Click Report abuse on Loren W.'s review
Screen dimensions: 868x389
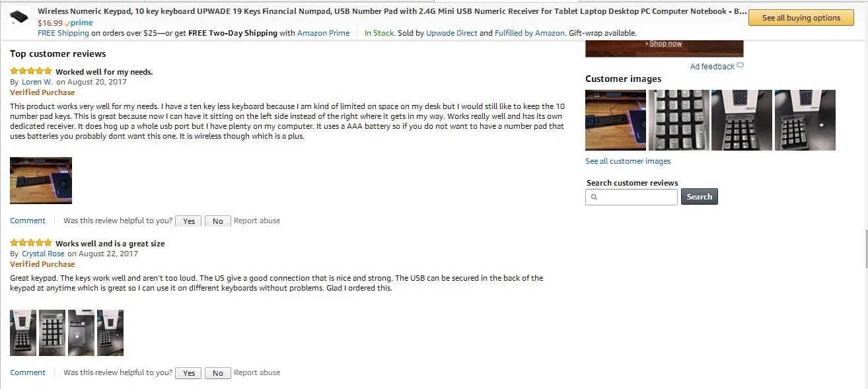tap(257, 221)
